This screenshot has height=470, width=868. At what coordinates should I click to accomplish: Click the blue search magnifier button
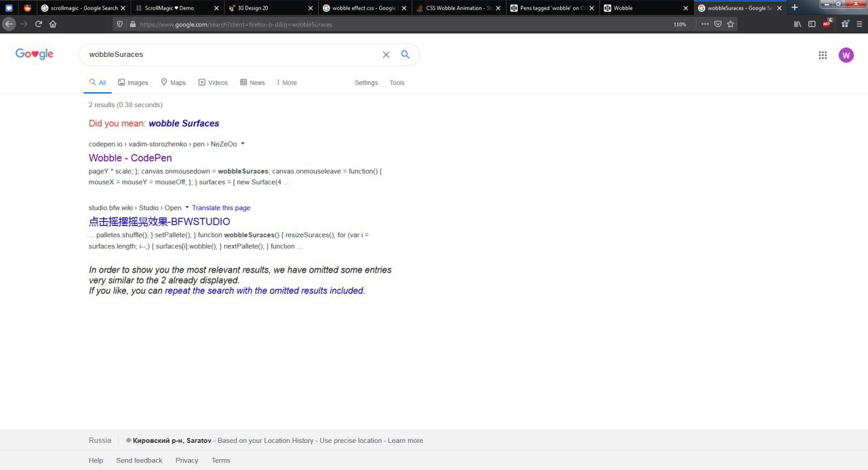click(406, 54)
